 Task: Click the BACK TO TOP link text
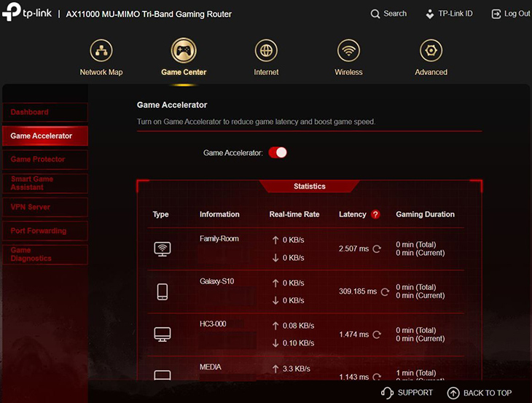(488, 393)
